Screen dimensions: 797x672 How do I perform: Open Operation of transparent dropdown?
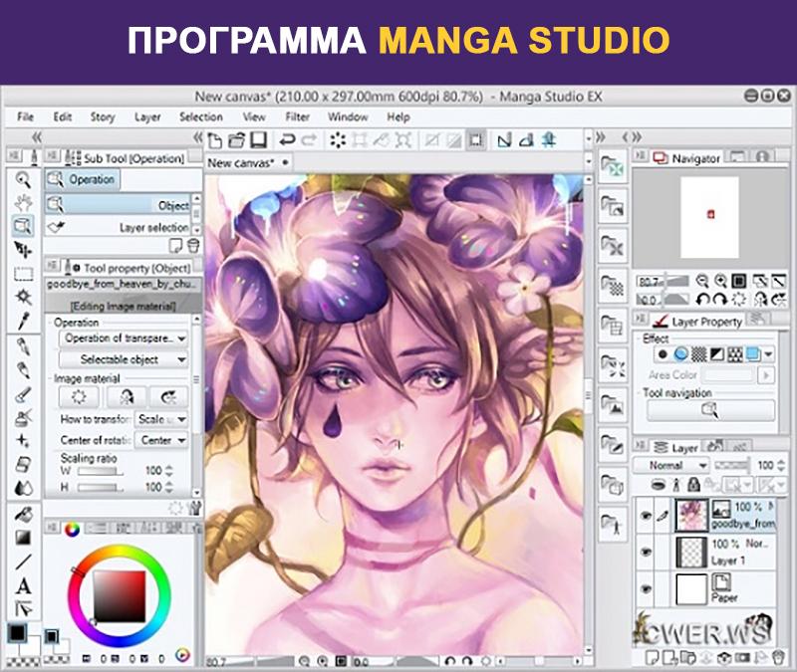point(124,338)
